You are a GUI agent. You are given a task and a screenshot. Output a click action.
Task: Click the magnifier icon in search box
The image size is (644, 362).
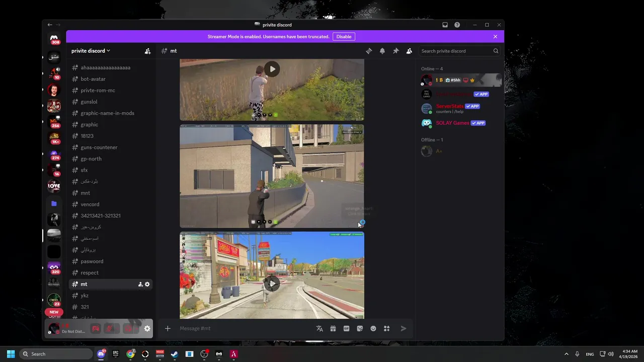click(x=496, y=51)
